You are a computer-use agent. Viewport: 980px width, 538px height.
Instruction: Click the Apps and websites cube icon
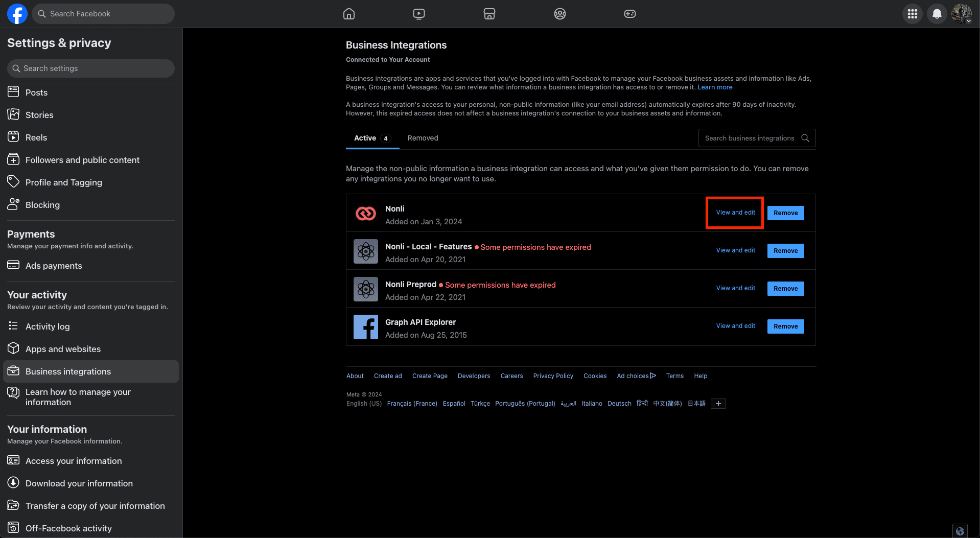point(13,348)
